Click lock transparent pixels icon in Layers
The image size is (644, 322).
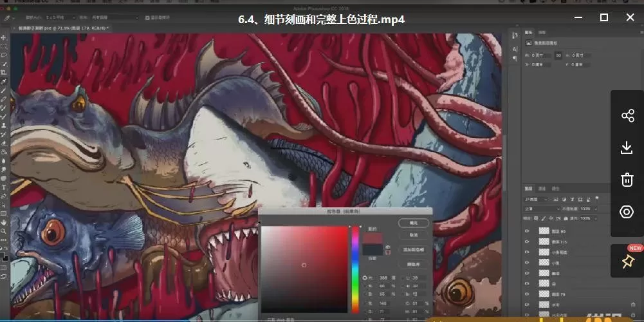(x=535, y=218)
